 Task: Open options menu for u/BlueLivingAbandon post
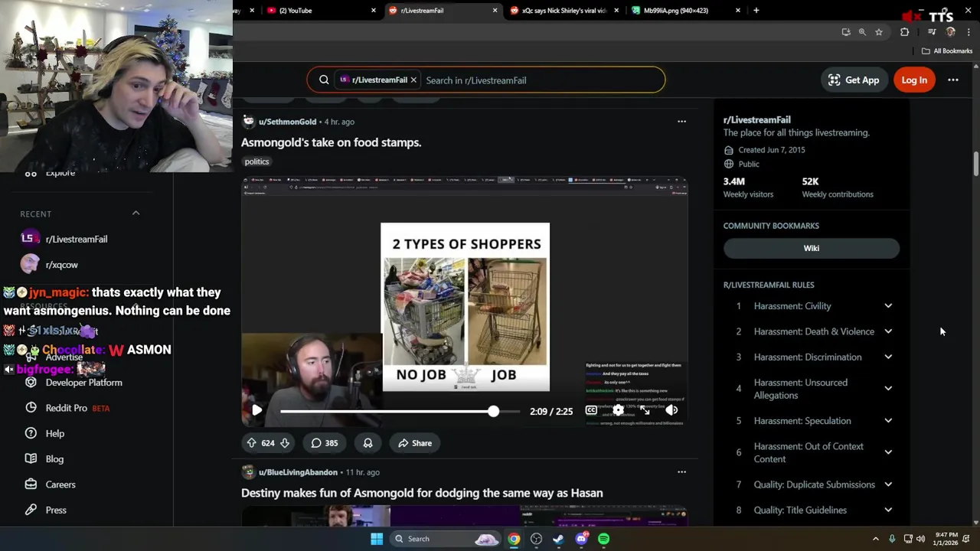click(681, 472)
